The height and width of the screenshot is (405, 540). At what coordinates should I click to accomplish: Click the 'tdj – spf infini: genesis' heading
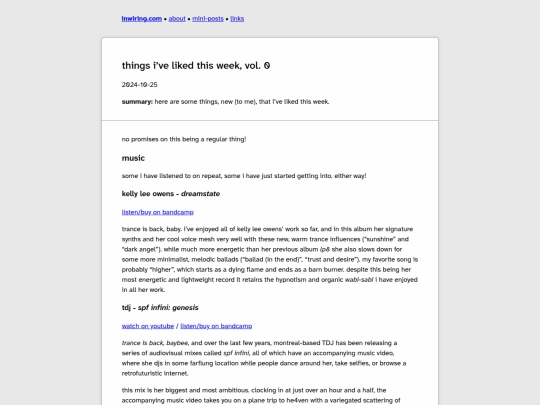coord(160,308)
